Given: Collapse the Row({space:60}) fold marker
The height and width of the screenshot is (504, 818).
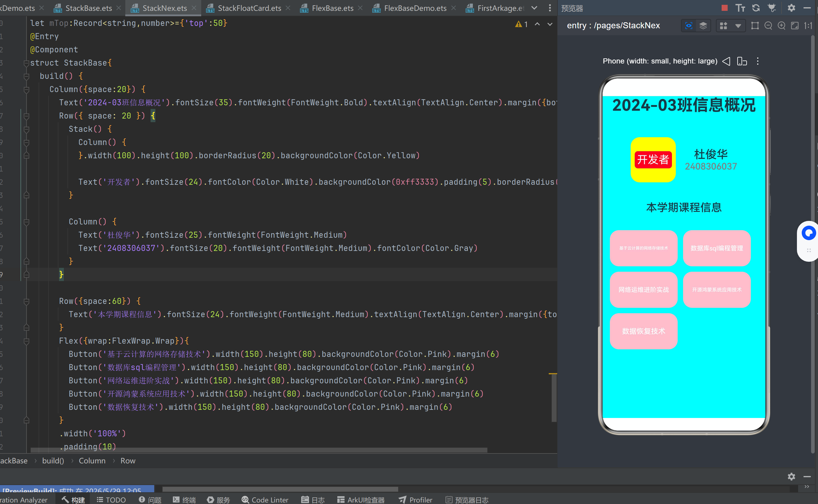Looking at the screenshot, I should pos(27,301).
